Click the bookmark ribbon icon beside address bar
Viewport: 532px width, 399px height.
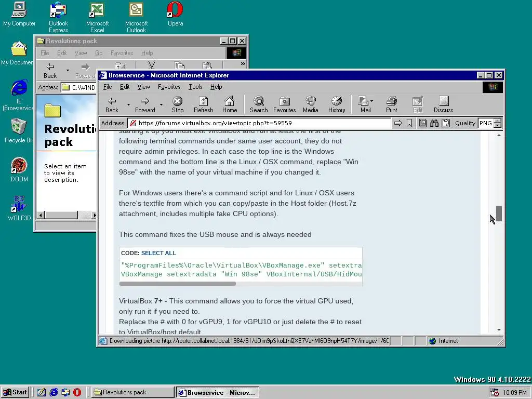[409, 123]
